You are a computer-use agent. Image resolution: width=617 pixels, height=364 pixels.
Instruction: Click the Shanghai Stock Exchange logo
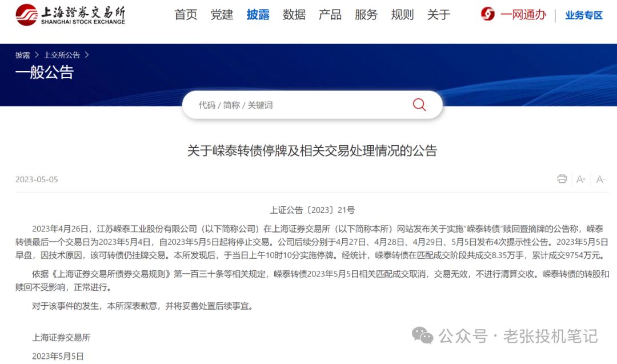[x=70, y=15]
